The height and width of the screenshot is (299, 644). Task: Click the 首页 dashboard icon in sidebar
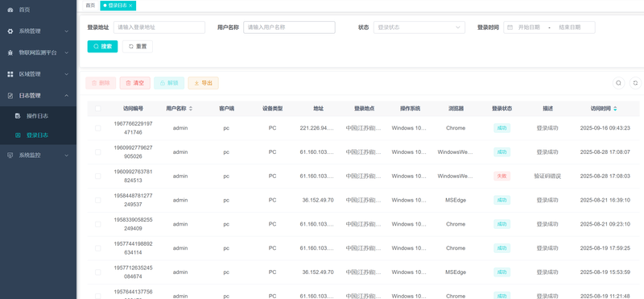(x=10, y=10)
